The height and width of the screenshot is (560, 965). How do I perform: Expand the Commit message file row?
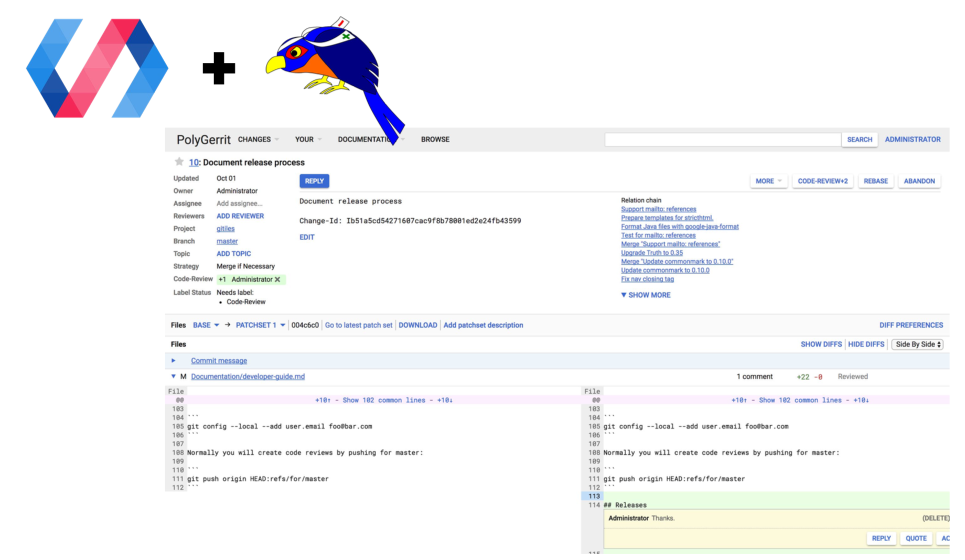click(x=174, y=361)
